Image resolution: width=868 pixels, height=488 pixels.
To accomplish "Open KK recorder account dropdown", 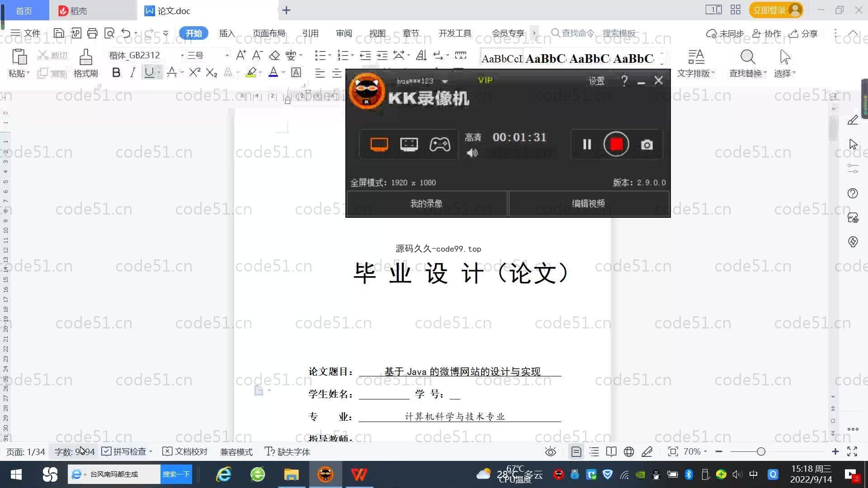I will tap(445, 81).
